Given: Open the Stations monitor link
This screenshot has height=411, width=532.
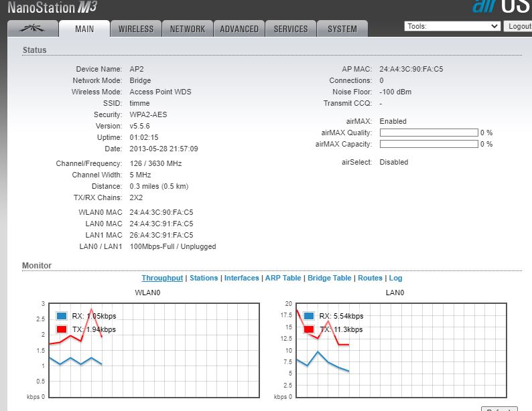Looking at the screenshot, I should (204, 278).
